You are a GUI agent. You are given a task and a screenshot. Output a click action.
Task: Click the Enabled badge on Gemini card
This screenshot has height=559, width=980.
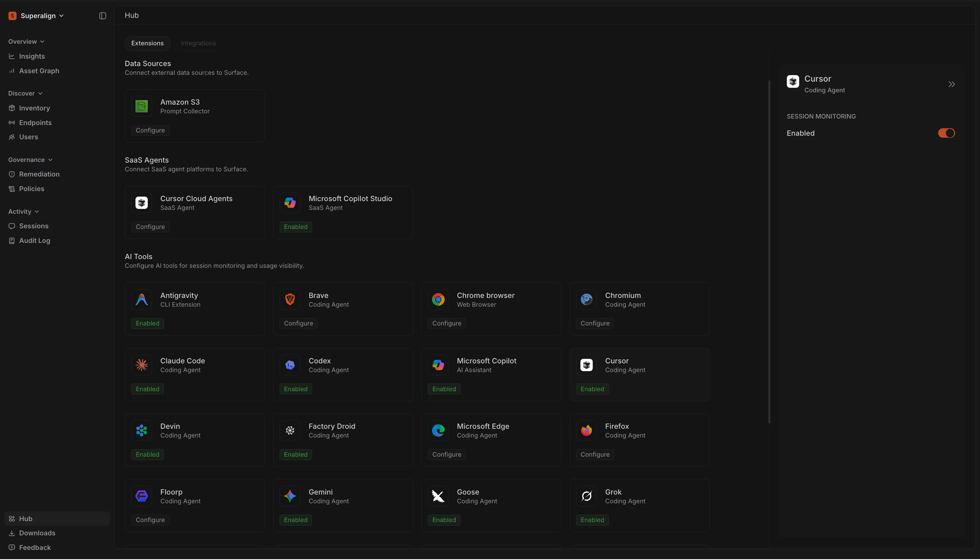pos(296,520)
